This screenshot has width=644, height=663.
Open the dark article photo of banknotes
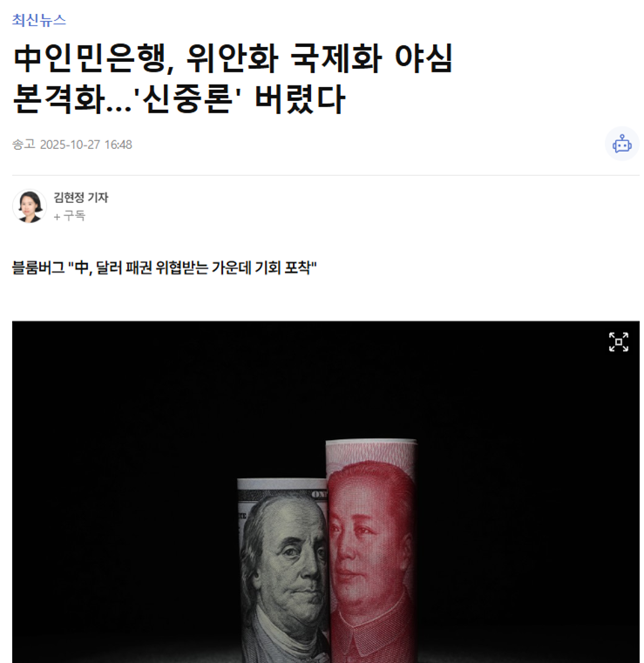point(326,491)
